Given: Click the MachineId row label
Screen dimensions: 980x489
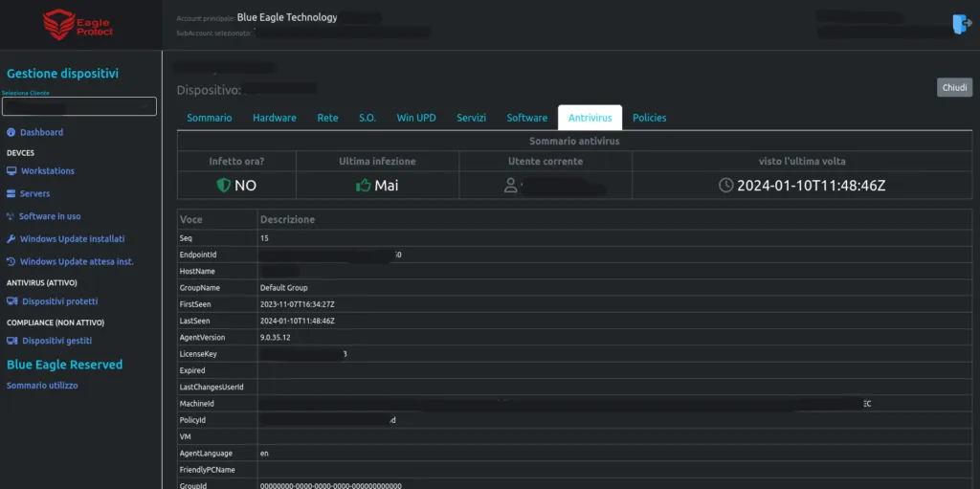Looking at the screenshot, I should 197,404.
